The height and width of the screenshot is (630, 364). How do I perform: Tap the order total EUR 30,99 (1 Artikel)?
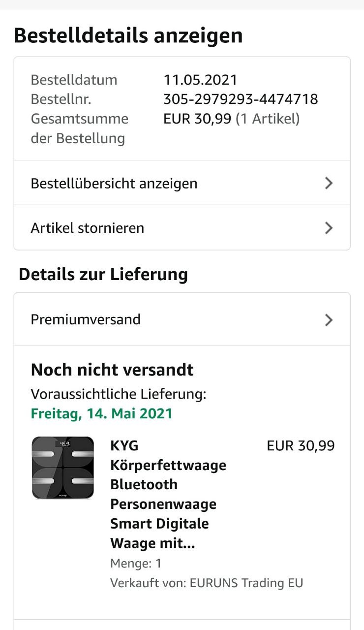click(232, 119)
